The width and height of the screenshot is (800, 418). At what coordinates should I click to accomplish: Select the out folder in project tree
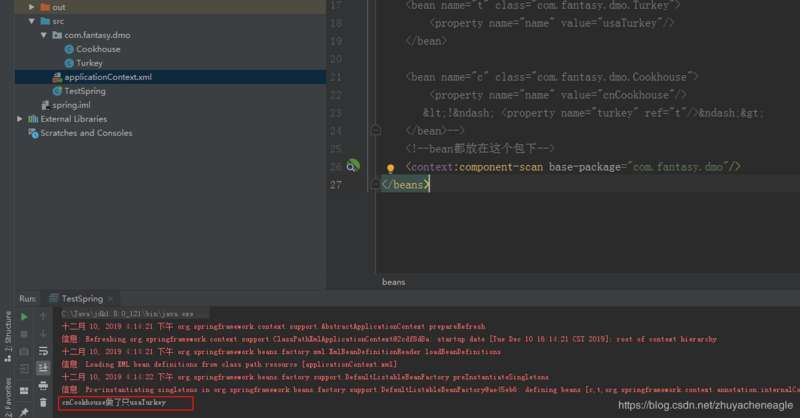[x=59, y=7]
